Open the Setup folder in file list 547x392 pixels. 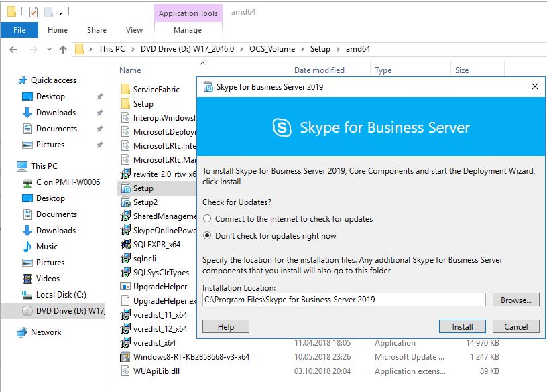click(143, 104)
